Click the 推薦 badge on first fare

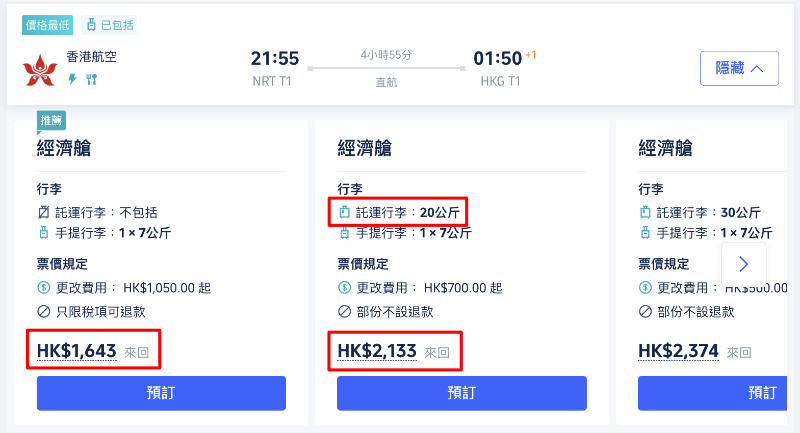tap(51, 120)
